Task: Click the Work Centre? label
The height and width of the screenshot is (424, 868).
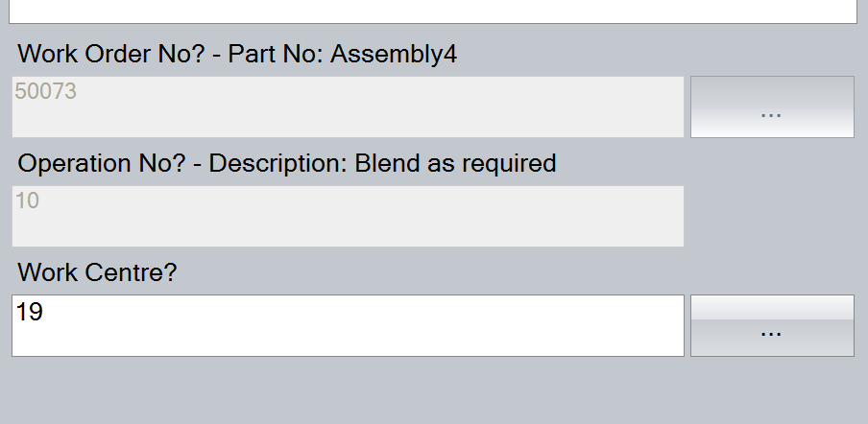Action: pyautogui.click(x=97, y=272)
